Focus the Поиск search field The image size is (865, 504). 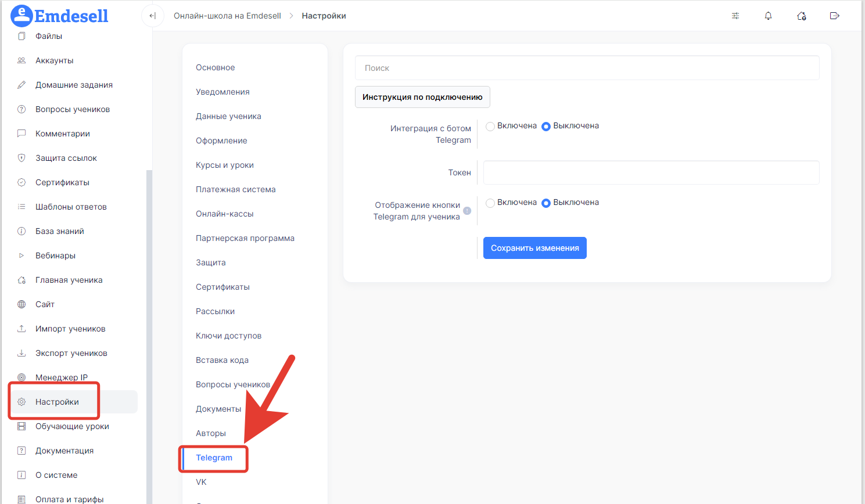[x=587, y=68]
